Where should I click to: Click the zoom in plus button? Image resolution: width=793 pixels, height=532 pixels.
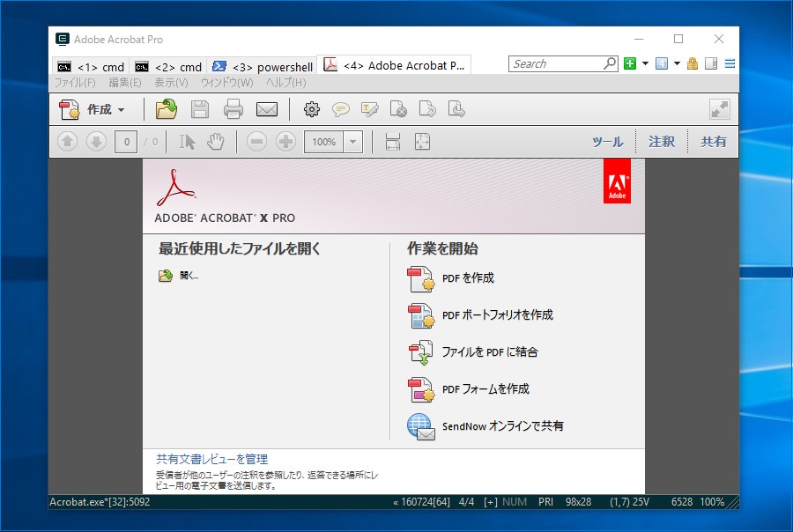(285, 142)
